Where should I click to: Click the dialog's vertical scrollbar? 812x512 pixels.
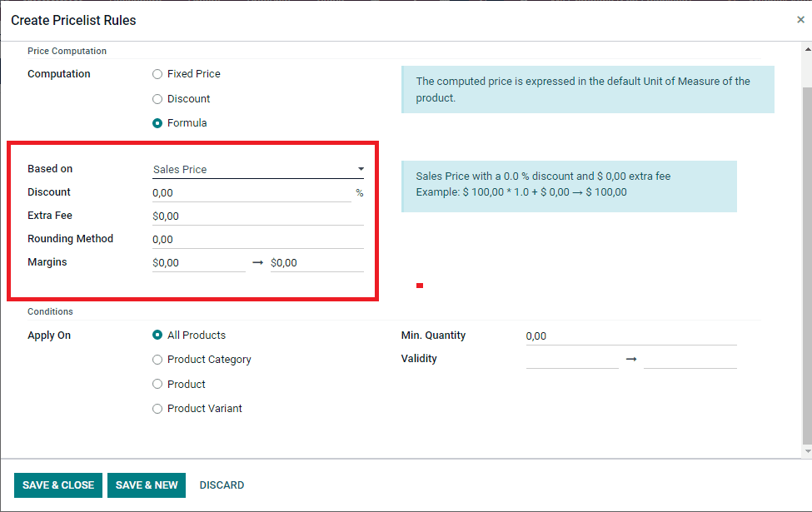[805, 250]
